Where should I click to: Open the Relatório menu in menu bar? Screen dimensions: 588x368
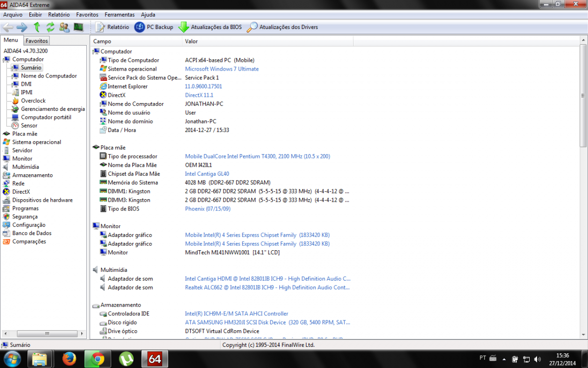(x=59, y=15)
